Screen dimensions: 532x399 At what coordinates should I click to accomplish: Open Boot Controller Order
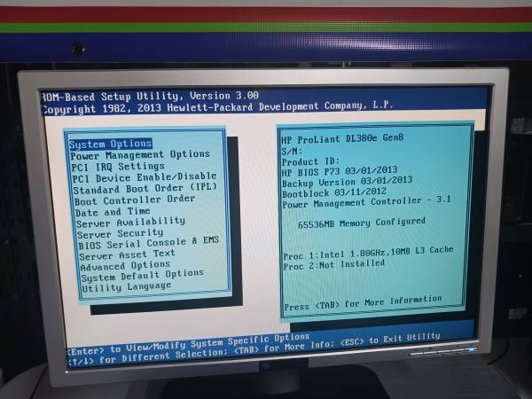click(135, 199)
